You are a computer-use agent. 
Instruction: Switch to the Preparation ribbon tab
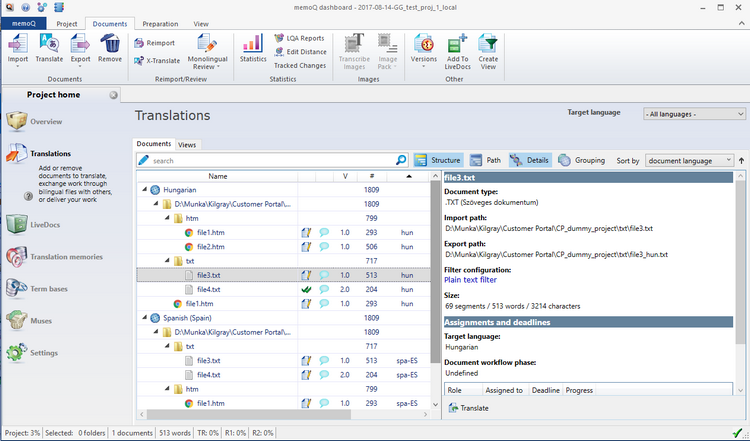(160, 23)
